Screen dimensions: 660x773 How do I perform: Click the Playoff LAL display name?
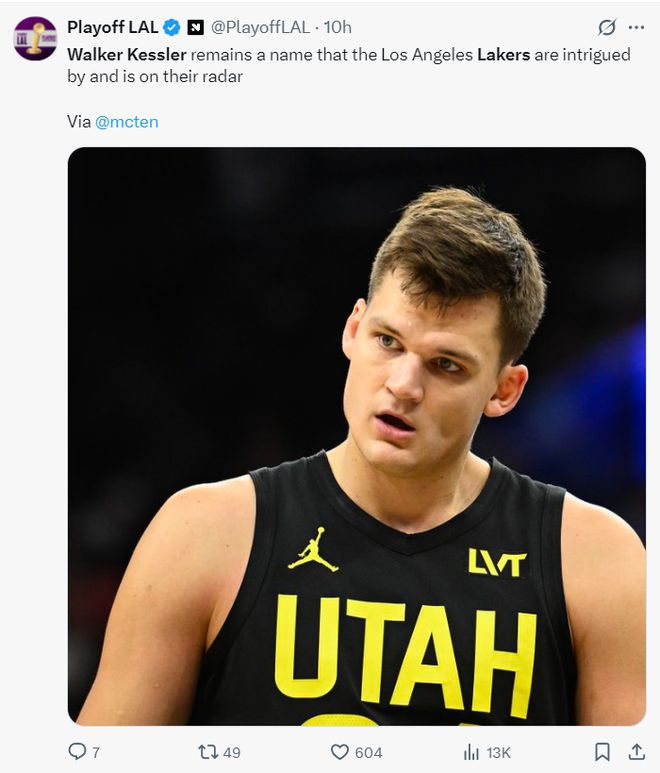click(112, 27)
